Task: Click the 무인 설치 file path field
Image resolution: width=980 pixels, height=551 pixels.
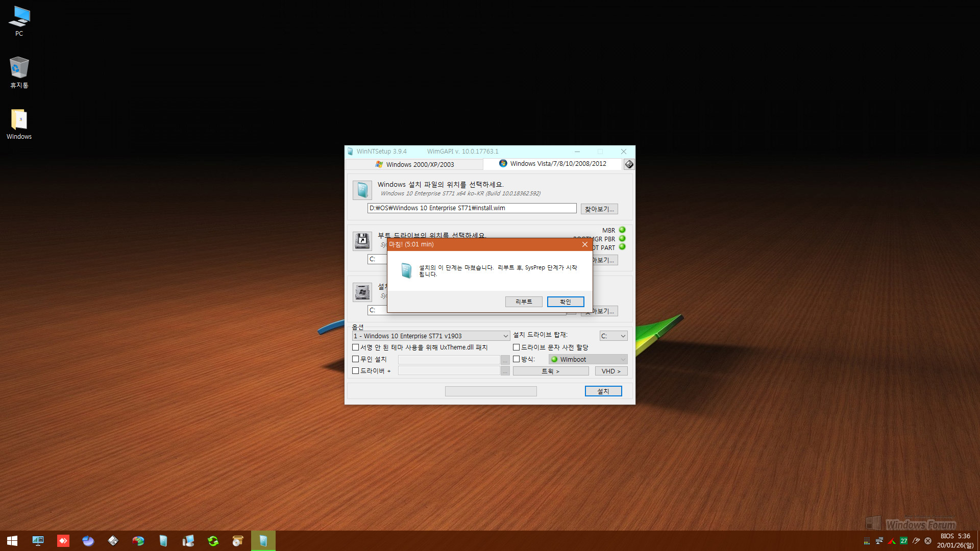Action: [449, 360]
